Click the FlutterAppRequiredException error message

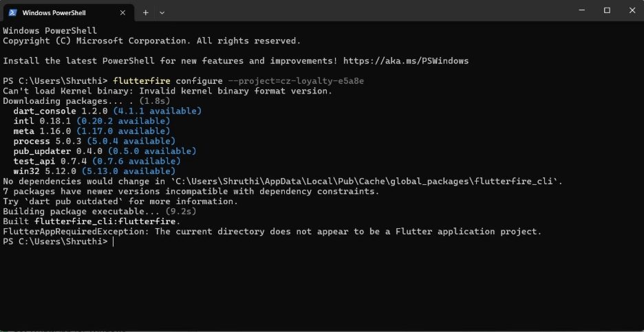272,232
